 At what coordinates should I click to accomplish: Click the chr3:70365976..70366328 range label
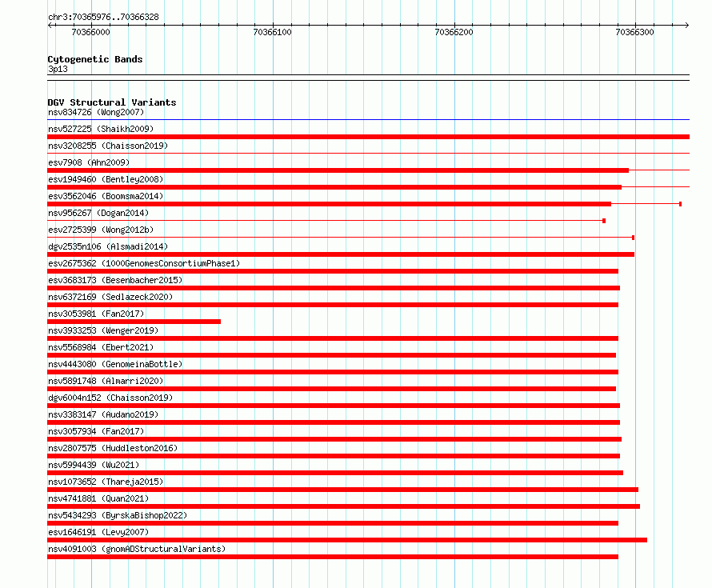coord(103,17)
